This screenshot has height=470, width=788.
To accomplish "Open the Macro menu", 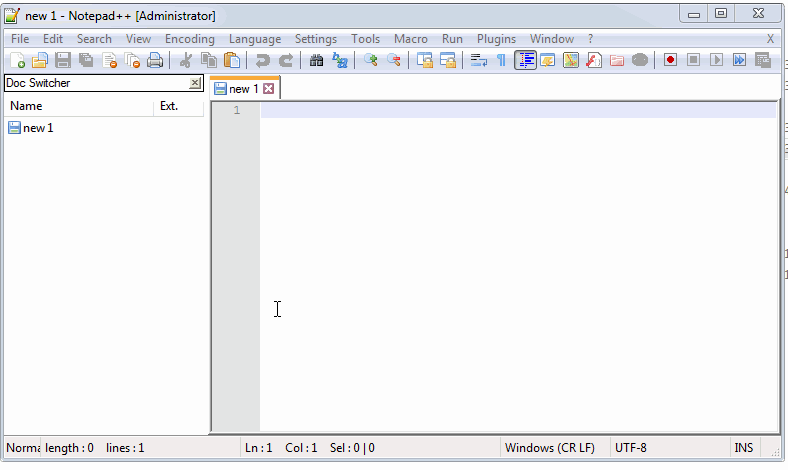I will coord(411,39).
